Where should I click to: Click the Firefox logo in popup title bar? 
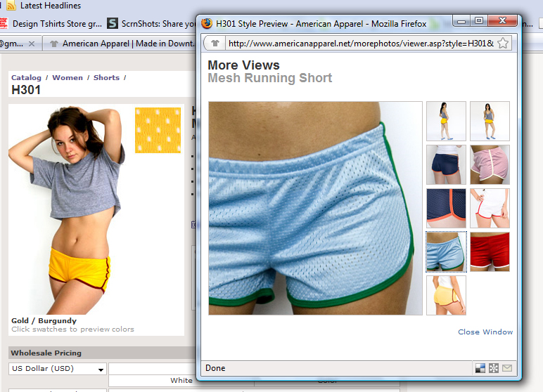[207, 23]
